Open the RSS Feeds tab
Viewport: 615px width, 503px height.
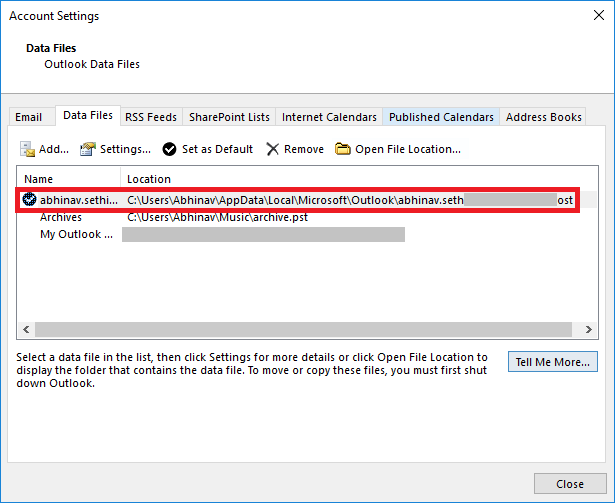[151, 117]
